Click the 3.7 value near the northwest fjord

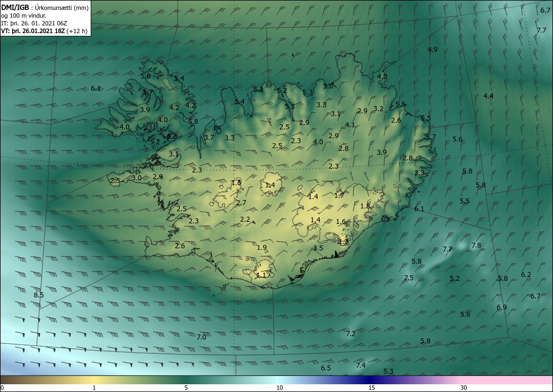pos(209,137)
